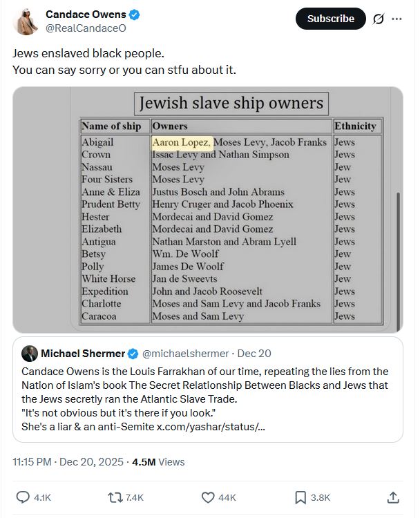Open the repost options via the retweet icon
The image size is (420, 518).
click(115, 497)
